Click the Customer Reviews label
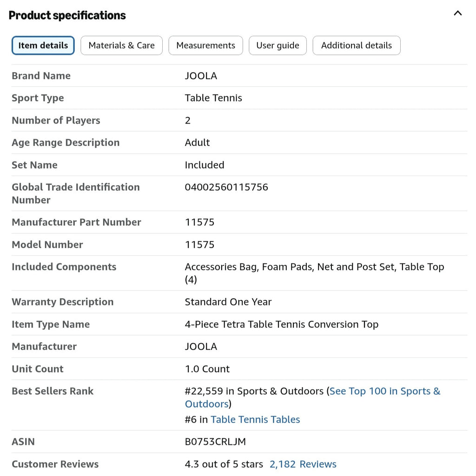476x476 pixels. pos(55,464)
